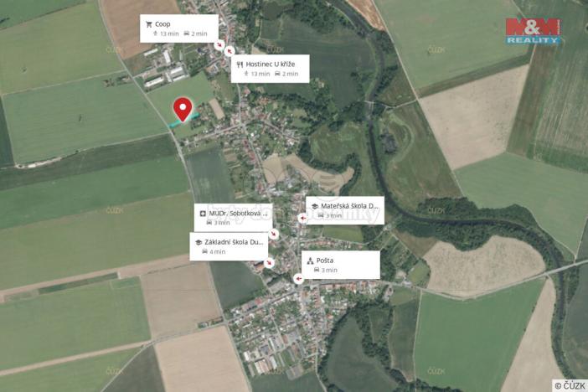Click the arrow marker below Základní škola card
Image resolution: width=588 pixels, height=392 pixels.
click(x=269, y=262)
